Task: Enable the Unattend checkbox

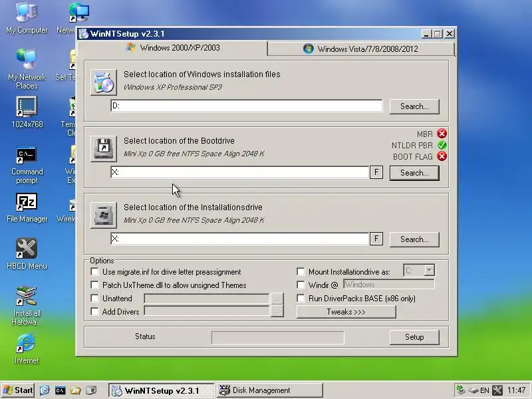Action: (x=94, y=298)
